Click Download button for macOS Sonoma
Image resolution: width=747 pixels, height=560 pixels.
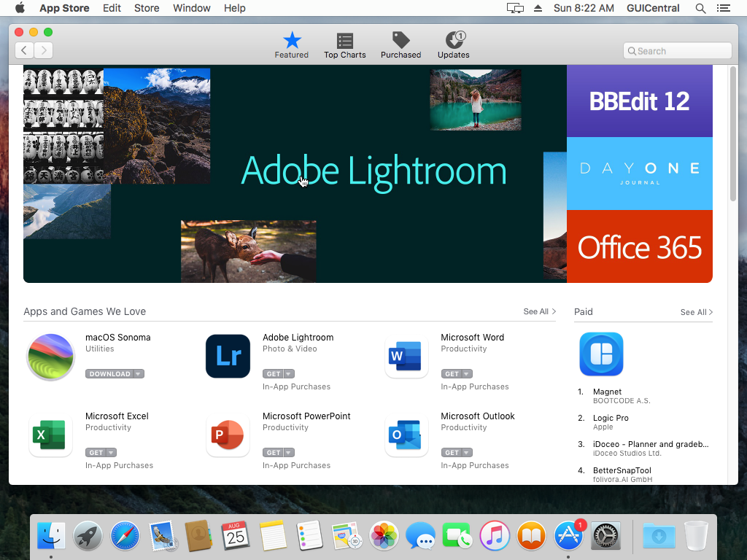click(x=109, y=374)
